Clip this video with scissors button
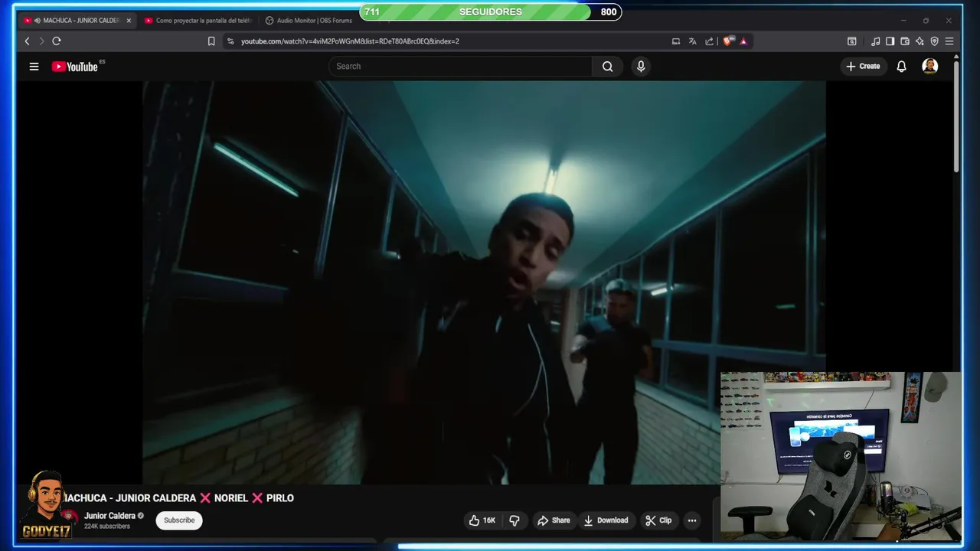Screen dimensions: 980x551 658,520
